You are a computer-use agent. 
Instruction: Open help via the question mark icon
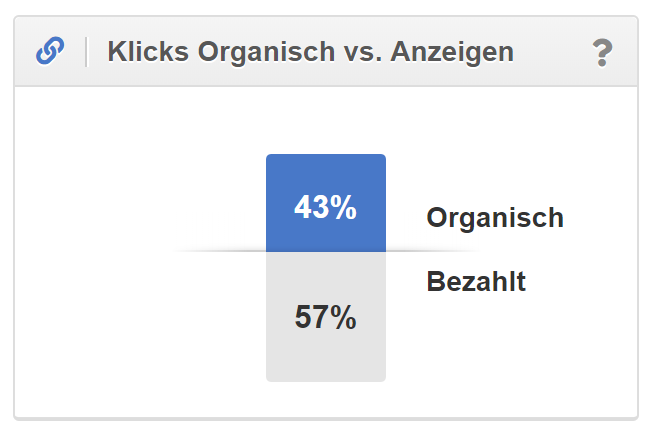point(601,52)
